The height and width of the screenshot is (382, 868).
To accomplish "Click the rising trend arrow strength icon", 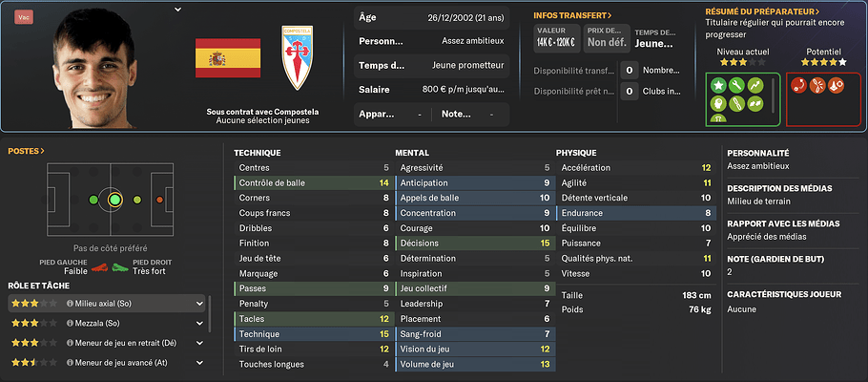I will point(755,85).
